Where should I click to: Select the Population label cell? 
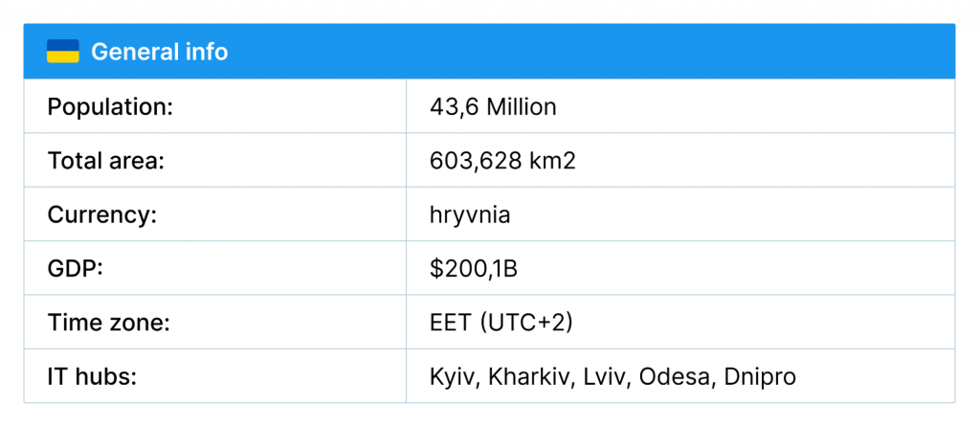[215, 106]
